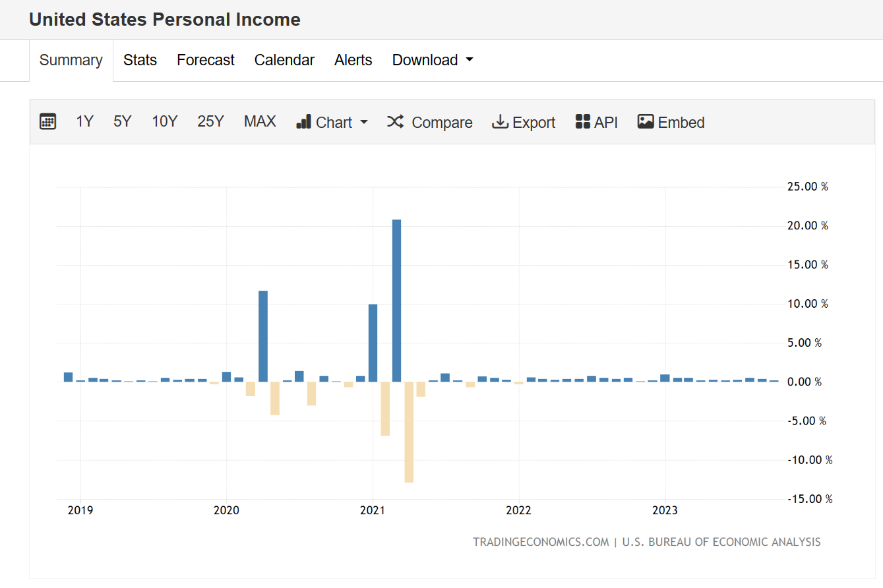883x588 pixels.
Task: Switch to the Calendar tab
Action: (x=284, y=60)
